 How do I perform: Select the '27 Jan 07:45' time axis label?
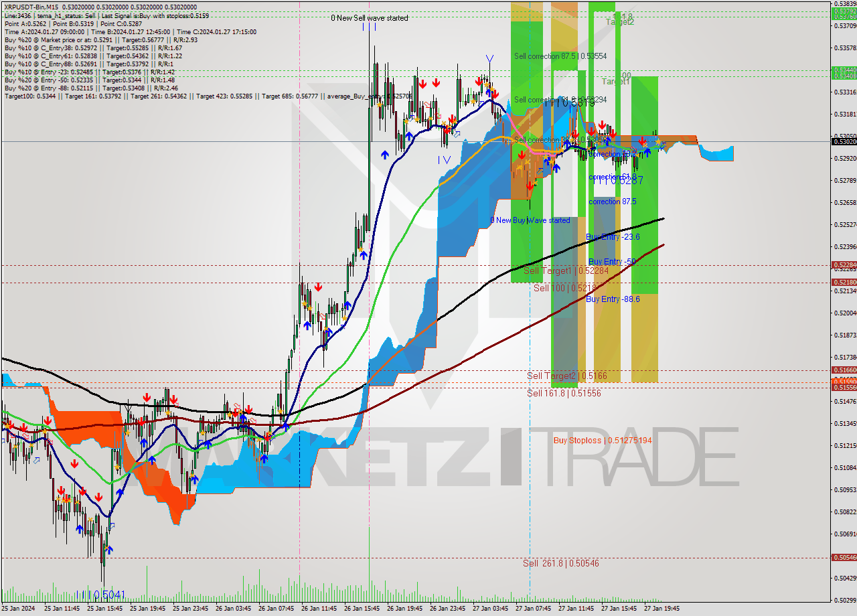[534, 609]
